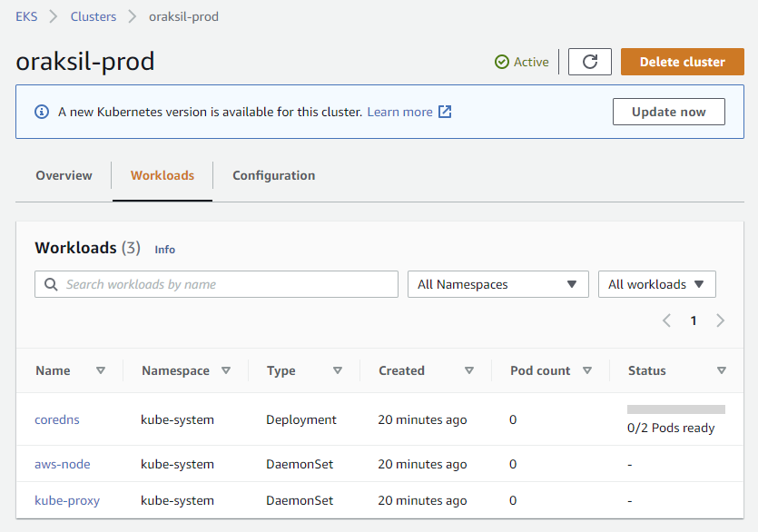Image resolution: width=758 pixels, height=532 pixels.
Task: Open the All Namespaces dropdown
Action: [x=497, y=284]
